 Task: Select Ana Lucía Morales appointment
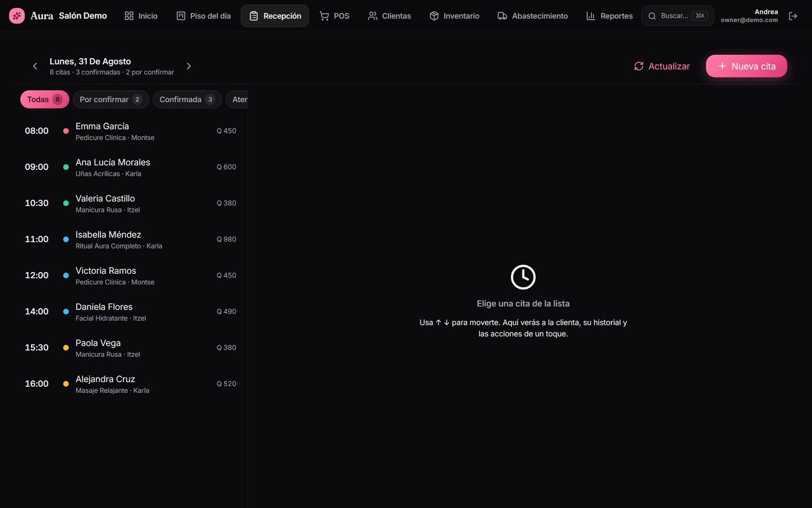click(x=130, y=167)
